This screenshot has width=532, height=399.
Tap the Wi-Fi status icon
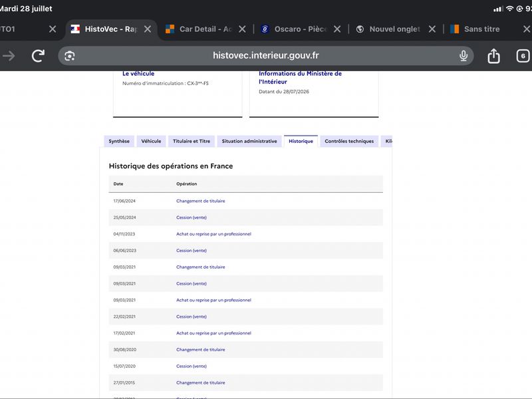coord(509,9)
